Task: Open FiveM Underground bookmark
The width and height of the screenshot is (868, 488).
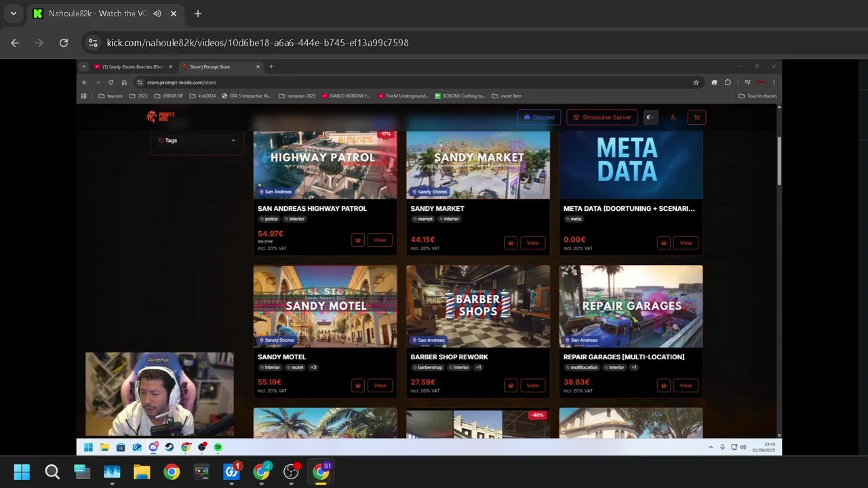Action: coord(403,96)
